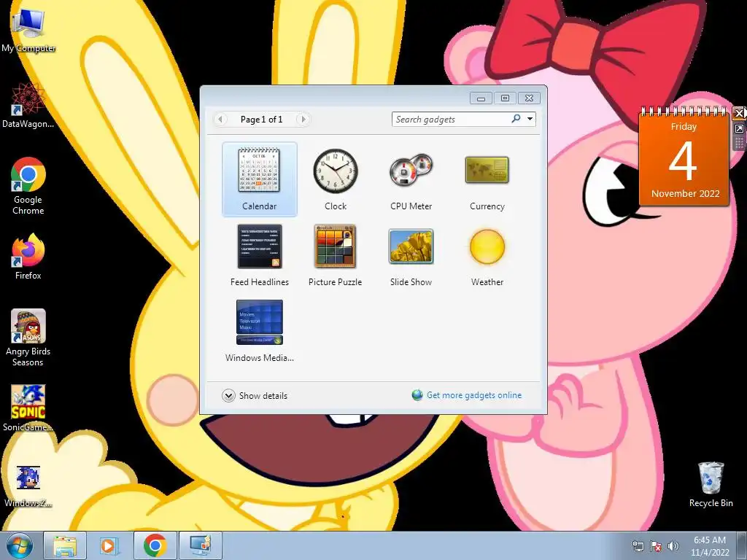This screenshot has height=560, width=747.
Task: Click the network tray icon
Action: pos(638,546)
